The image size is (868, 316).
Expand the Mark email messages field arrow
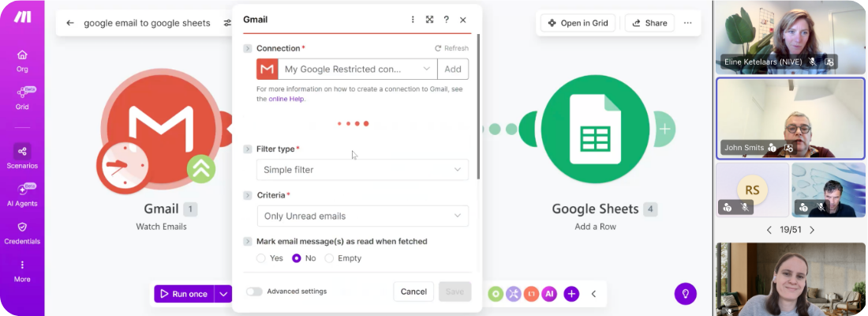coord(248,242)
